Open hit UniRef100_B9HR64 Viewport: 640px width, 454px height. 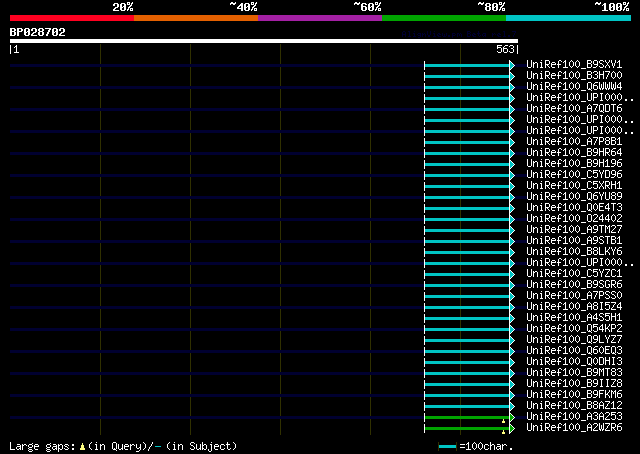[574, 153]
